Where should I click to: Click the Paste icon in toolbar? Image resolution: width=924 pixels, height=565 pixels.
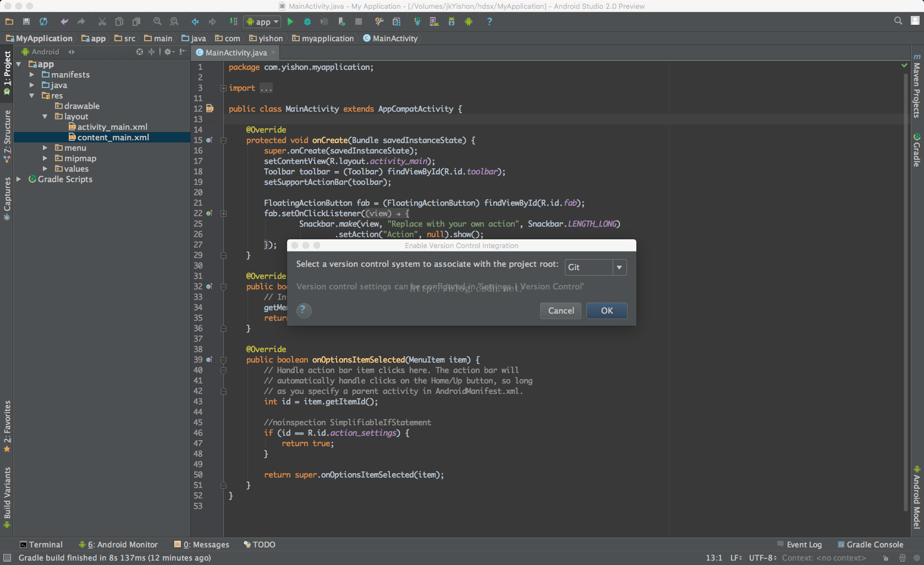coord(136,21)
